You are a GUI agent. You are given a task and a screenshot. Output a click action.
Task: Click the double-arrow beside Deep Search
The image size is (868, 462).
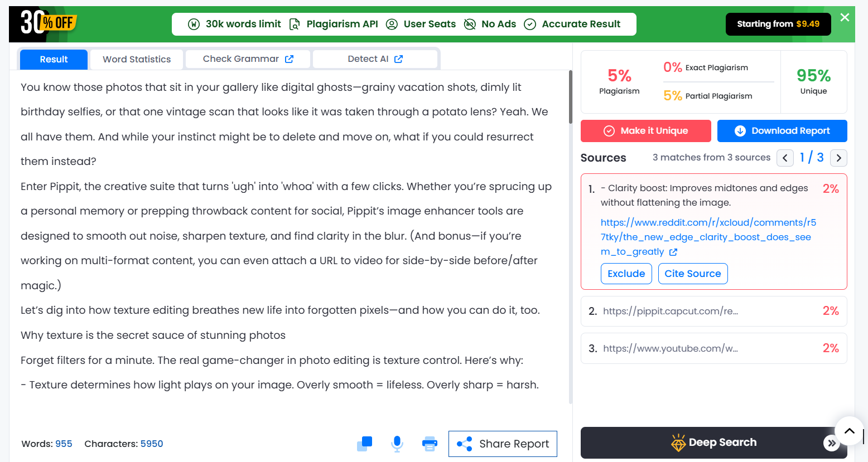(x=831, y=443)
